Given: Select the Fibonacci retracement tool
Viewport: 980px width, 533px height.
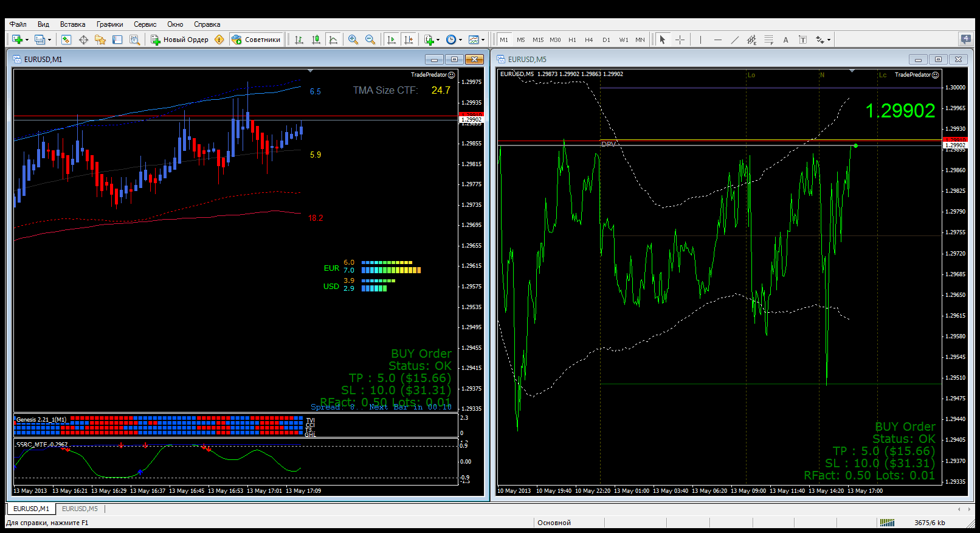Looking at the screenshot, I should coord(769,40).
